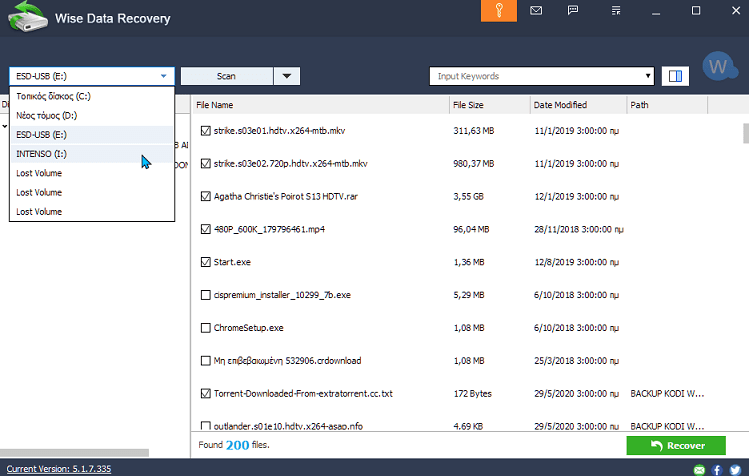
Task: Click the 25/3/2018 3:00:00 πμ date cell
Action: tap(577, 361)
